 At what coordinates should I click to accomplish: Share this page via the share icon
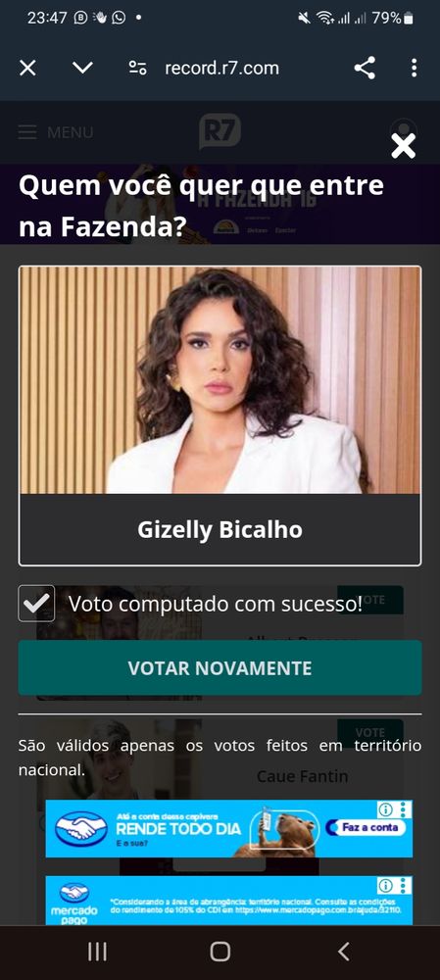point(365,68)
